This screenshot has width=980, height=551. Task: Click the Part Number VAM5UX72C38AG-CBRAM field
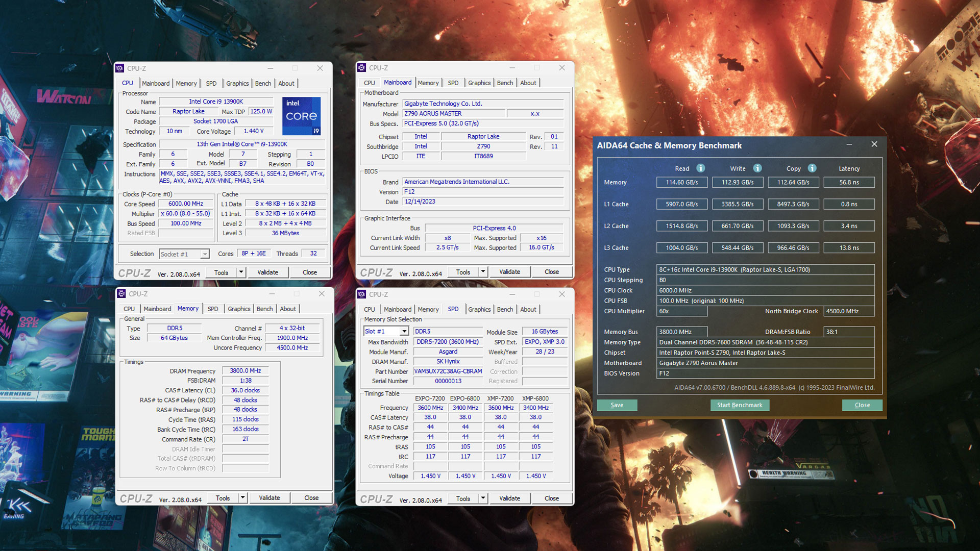(x=448, y=371)
